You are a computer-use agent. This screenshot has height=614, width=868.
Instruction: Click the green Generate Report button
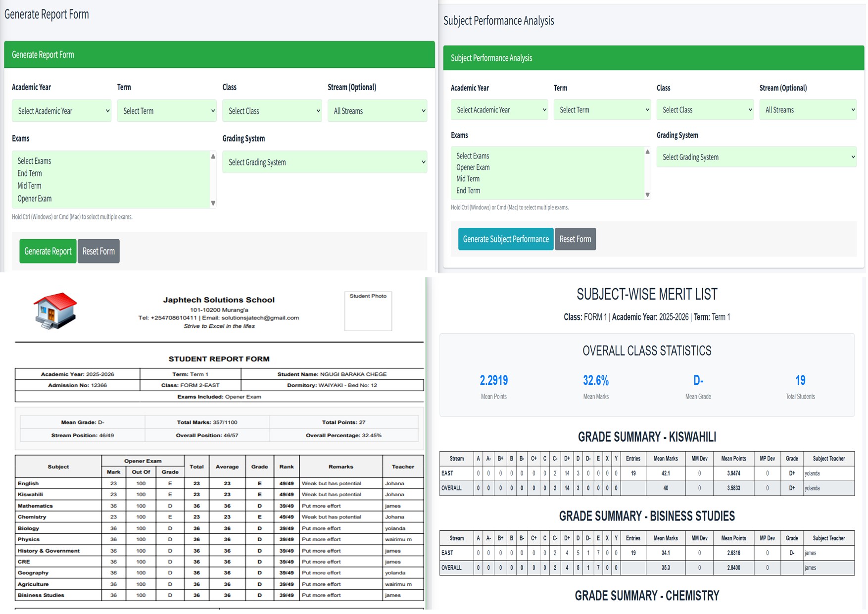tap(48, 251)
